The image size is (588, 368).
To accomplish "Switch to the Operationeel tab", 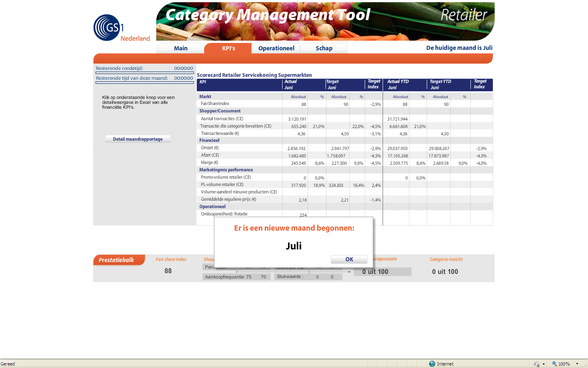I will [x=276, y=48].
